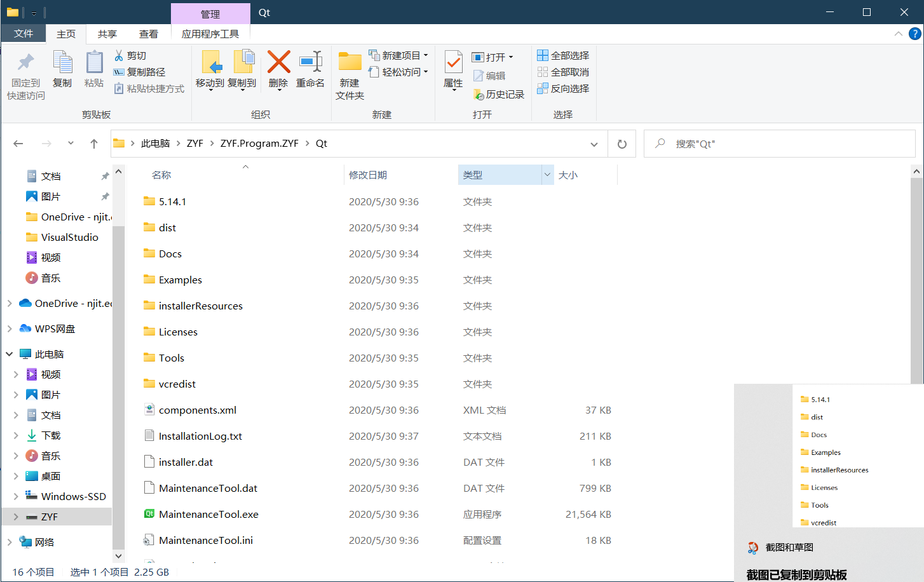Expand the ZYF drive tree node
The image size is (924, 582).
click(x=16, y=517)
